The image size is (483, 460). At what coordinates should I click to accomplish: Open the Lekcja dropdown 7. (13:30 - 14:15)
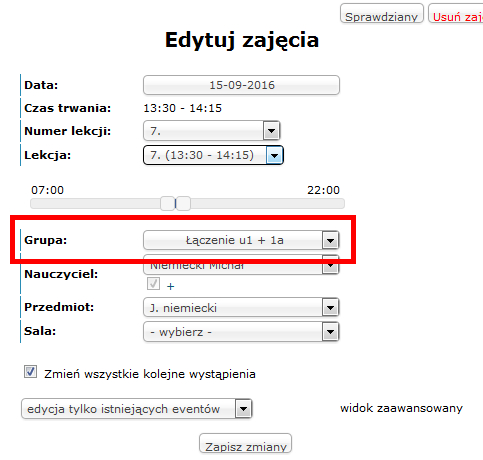[213, 155]
